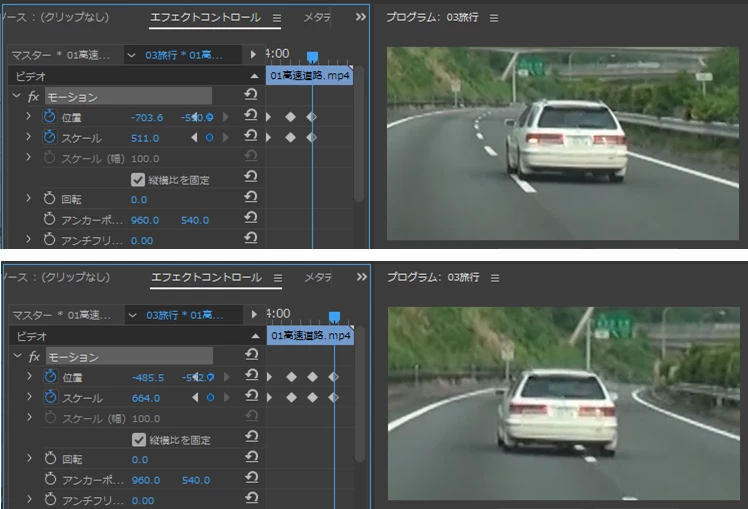
Task: Switch to エフェクトコントロール tab in the scale 664.0 panel
Action: [207, 278]
